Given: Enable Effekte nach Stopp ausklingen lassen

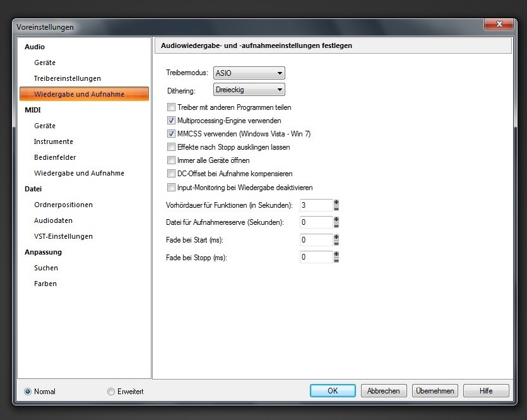Looking at the screenshot, I should point(171,147).
